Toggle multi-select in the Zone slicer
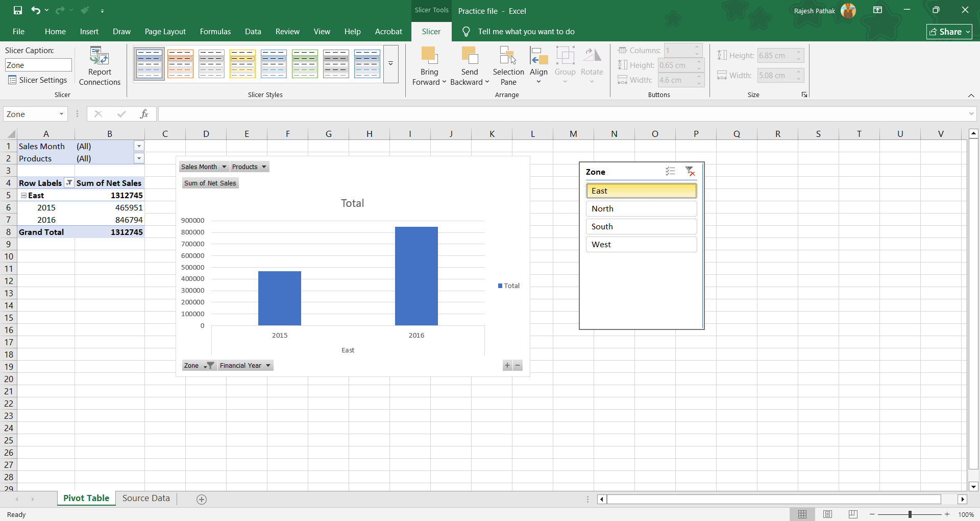Viewport: 980px width, 521px height. (670, 172)
